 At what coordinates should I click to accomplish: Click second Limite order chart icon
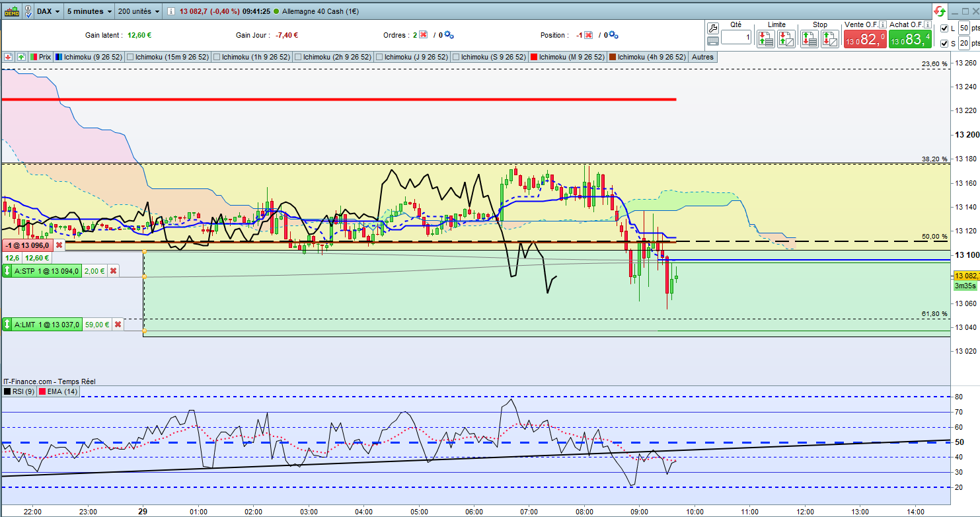coord(786,38)
